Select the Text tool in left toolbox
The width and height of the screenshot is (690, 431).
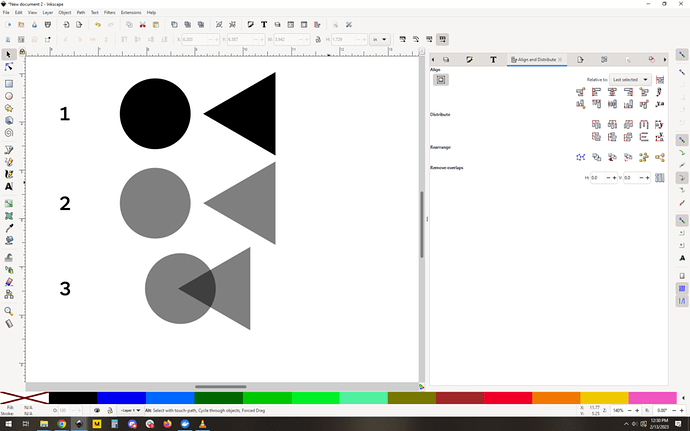coord(9,186)
